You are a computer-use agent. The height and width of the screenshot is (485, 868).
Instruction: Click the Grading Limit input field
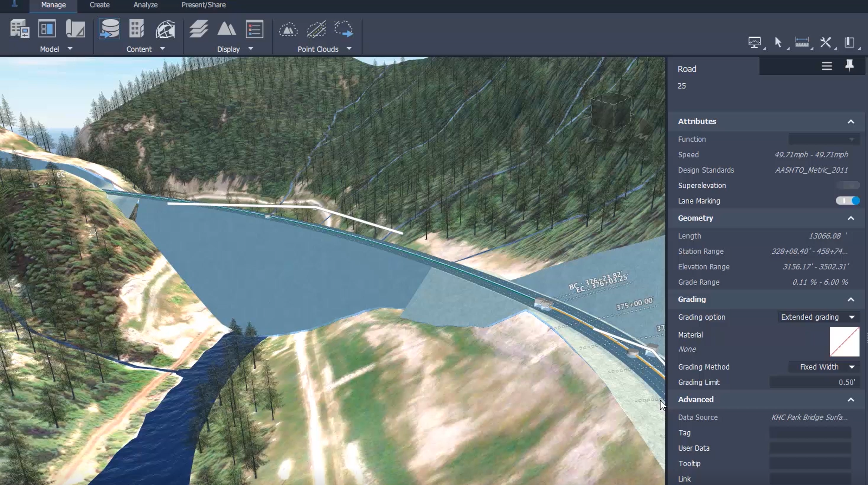(814, 382)
